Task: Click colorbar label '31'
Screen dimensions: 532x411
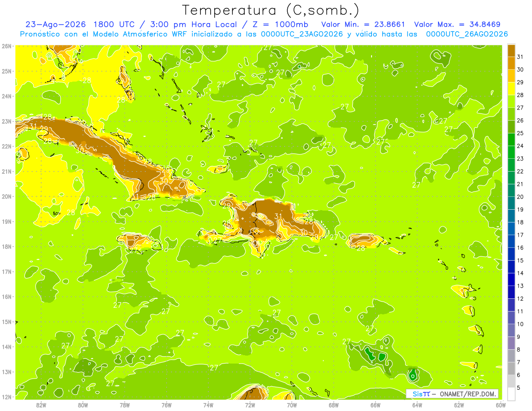Action: 520,57
